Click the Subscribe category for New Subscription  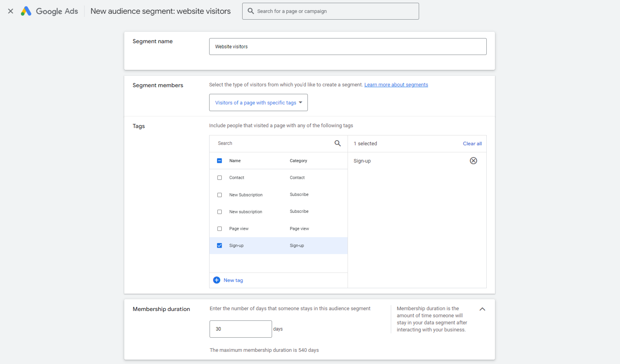point(299,194)
